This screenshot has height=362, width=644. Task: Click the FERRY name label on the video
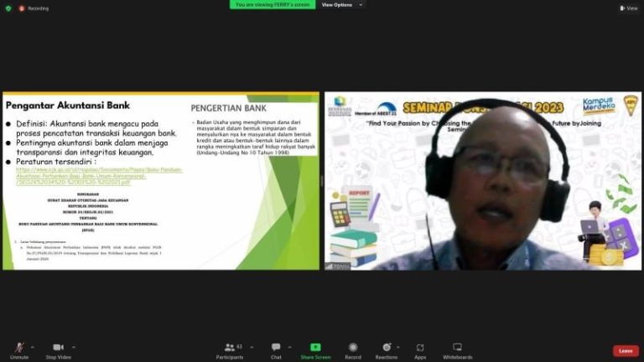[339, 266]
